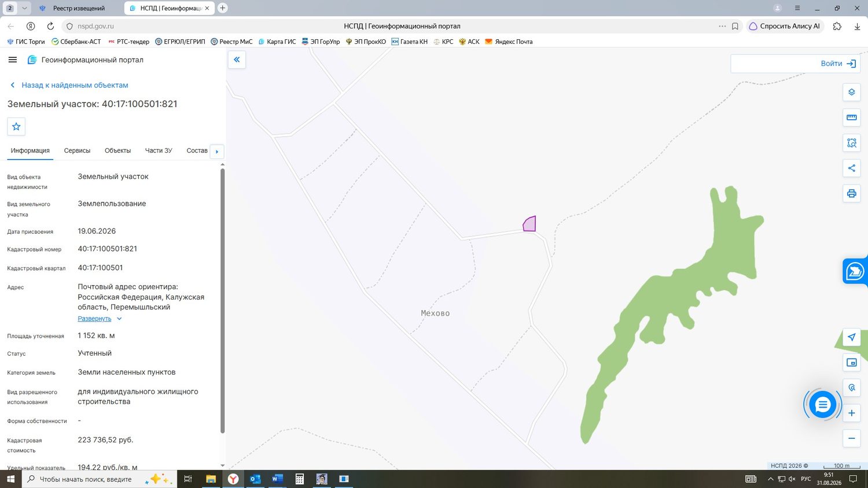Open the chat support bubble
This screenshot has width=868, height=488.
(822, 405)
